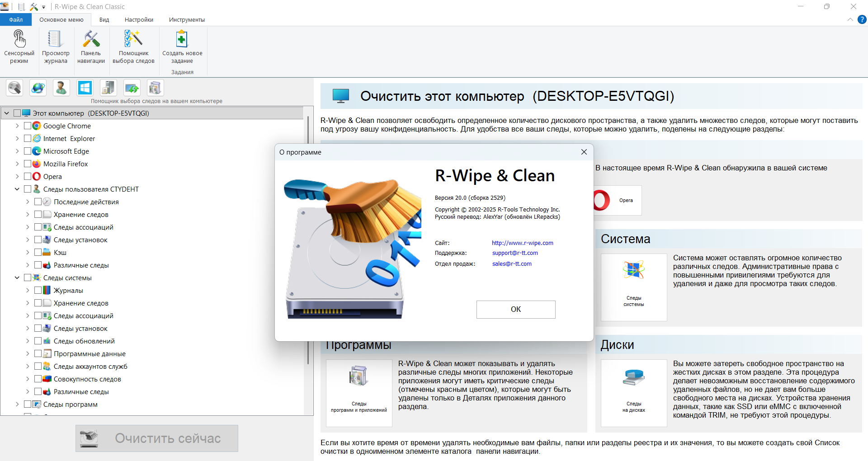
Task: Collapse Следы пользователя СТУDЕНТ node
Action: 17,189
